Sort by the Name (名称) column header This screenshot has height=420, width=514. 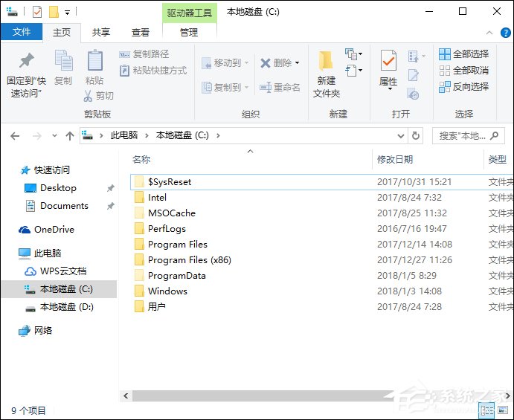pos(141,160)
